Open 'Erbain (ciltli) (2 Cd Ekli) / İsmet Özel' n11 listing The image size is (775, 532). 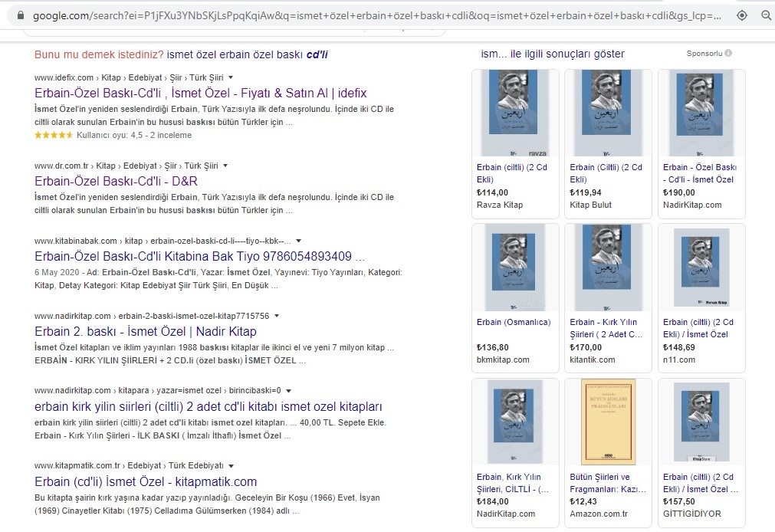698,328
